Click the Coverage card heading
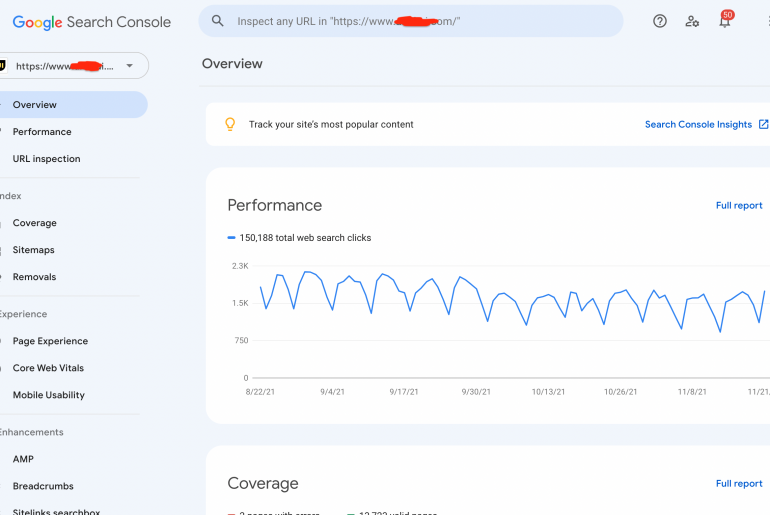 (x=263, y=484)
